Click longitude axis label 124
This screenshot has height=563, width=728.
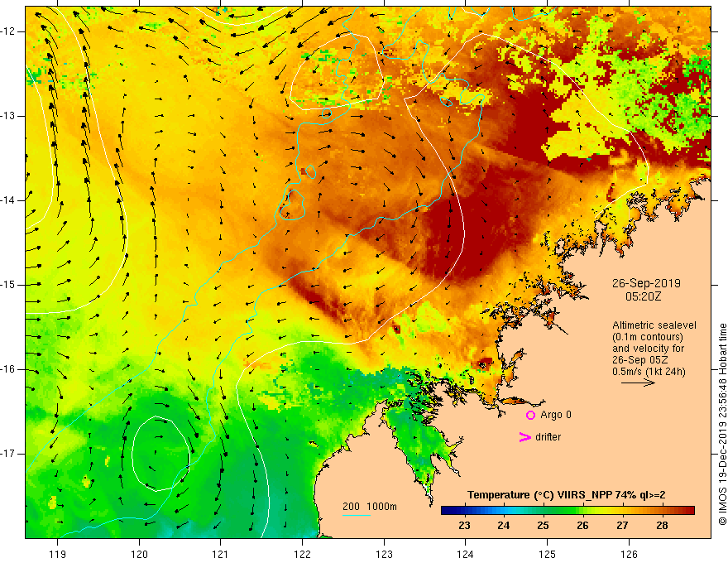[466, 554]
